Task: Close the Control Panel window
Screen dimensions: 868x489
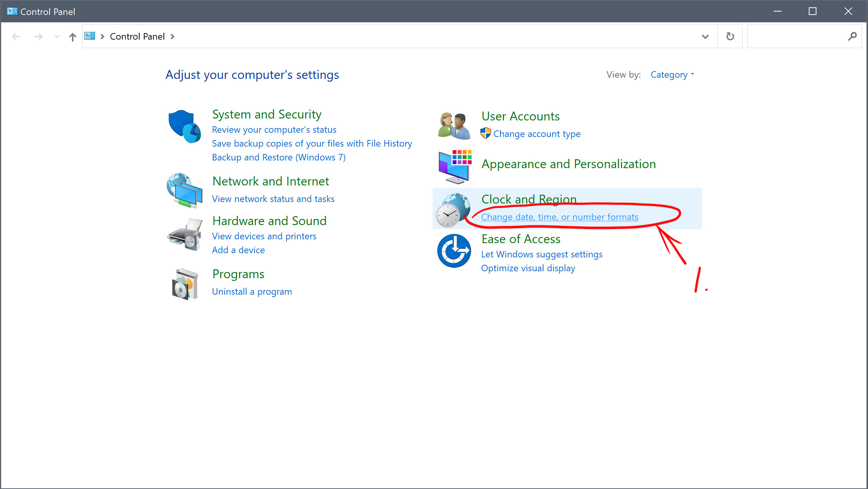Action: pyautogui.click(x=848, y=11)
